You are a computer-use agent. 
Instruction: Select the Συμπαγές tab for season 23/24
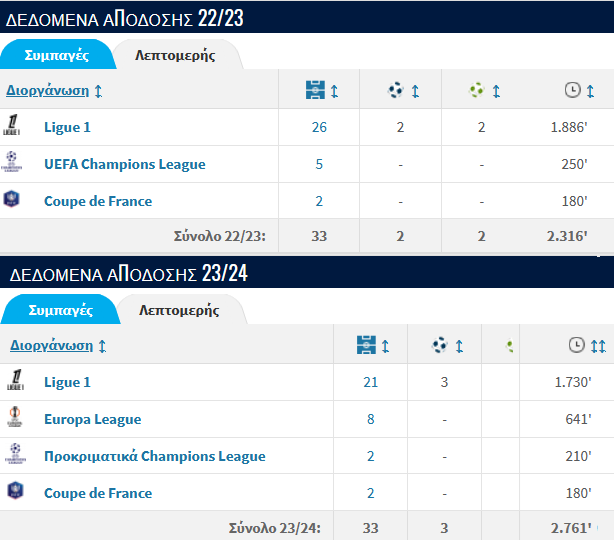[x=61, y=310]
